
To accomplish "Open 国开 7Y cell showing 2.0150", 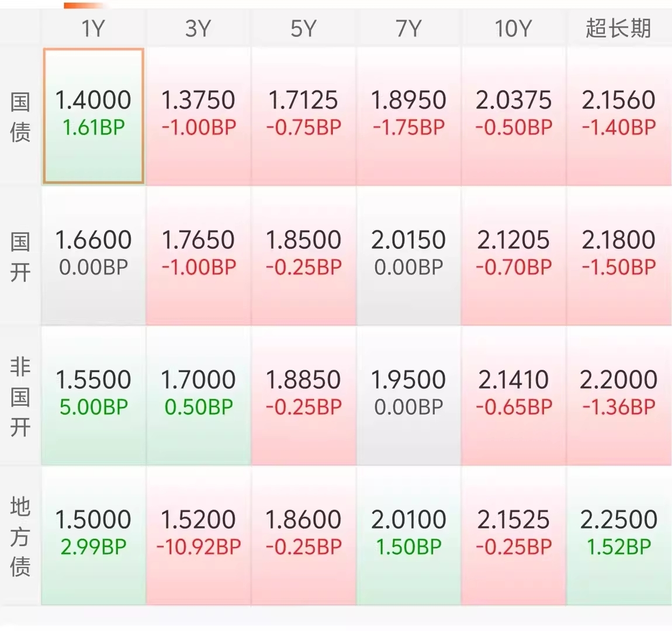I will tap(408, 256).
